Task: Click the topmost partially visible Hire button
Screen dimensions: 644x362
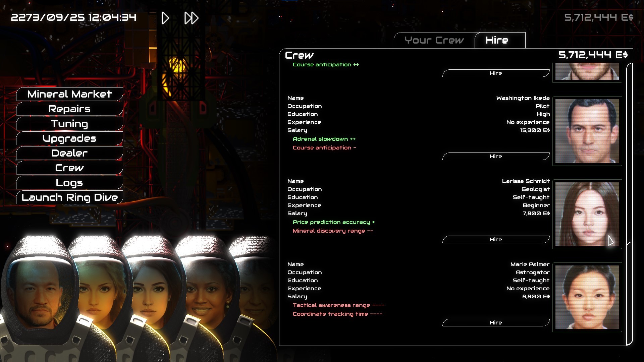Action: click(x=496, y=73)
